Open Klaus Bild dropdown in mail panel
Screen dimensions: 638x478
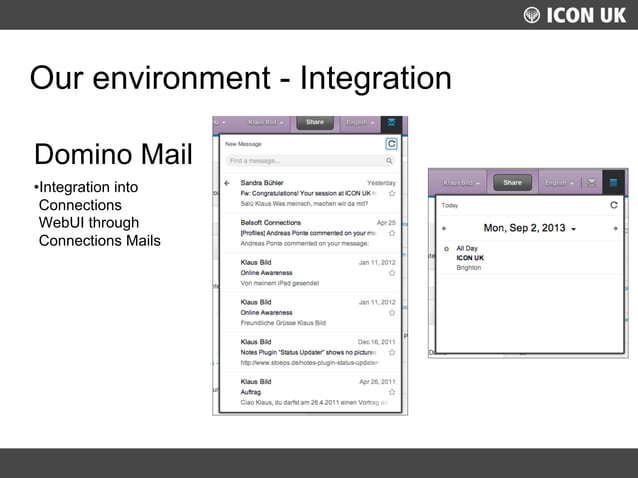(x=266, y=122)
